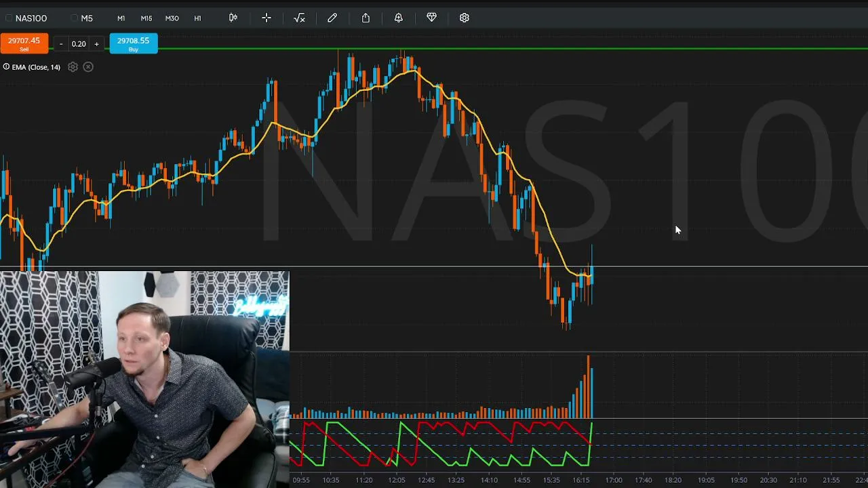The height and width of the screenshot is (488, 868).
Task: Click the orange Sell 29707.45 button
Action: click(x=24, y=43)
